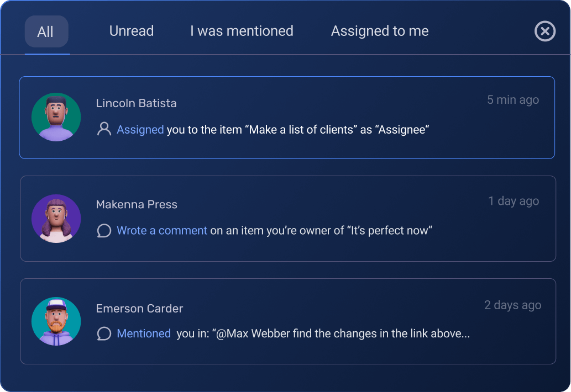Switch to the Unread tab
The height and width of the screenshot is (392, 571).
tap(131, 31)
